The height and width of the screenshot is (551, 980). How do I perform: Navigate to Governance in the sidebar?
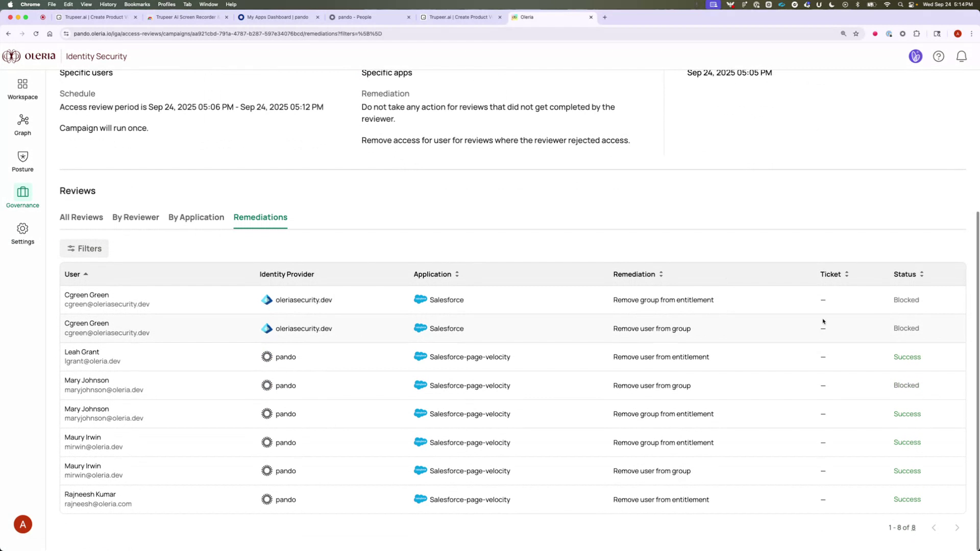22,196
